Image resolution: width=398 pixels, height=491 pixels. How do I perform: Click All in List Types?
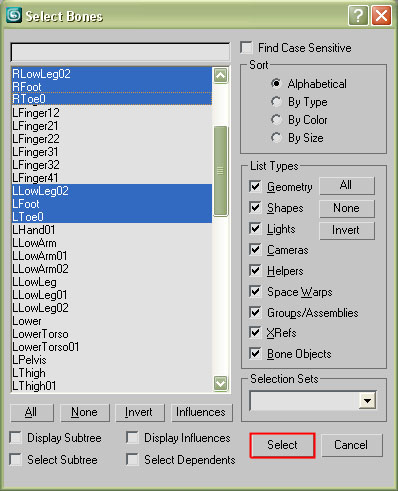347,185
